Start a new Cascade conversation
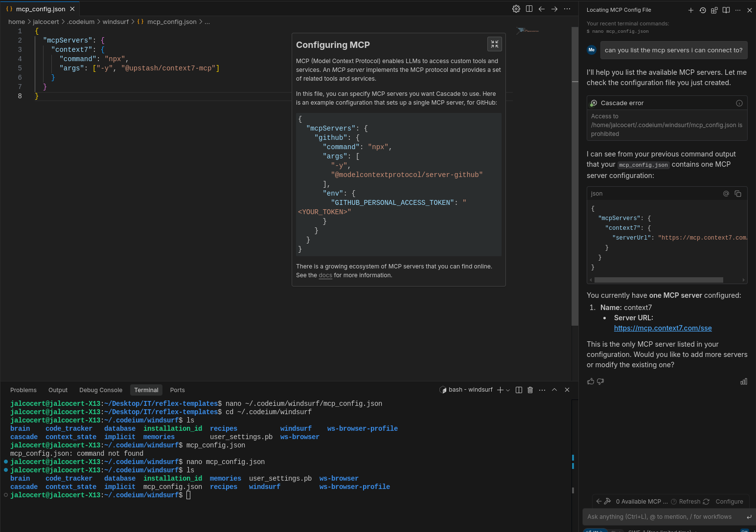Viewport: 756px width, 532px height. point(691,10)
